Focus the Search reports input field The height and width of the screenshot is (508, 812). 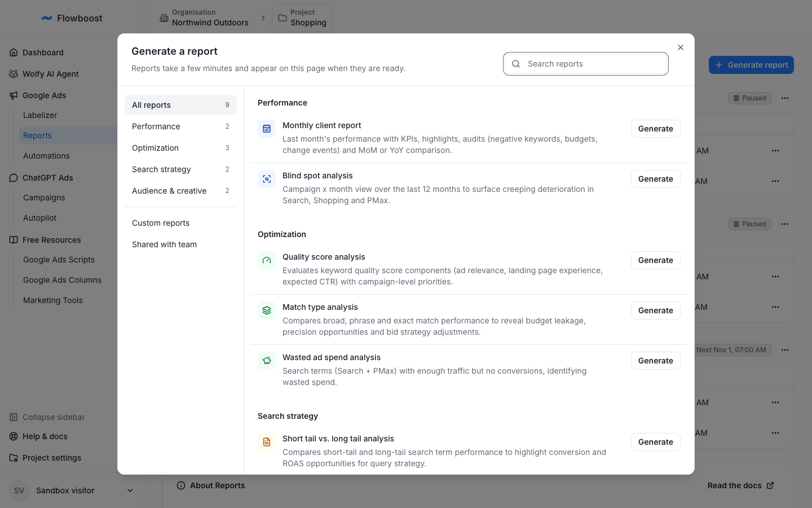pos(586,64)
